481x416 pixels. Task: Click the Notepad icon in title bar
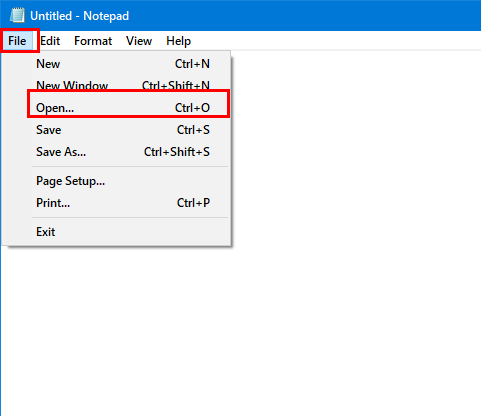(x=17, y=15)
